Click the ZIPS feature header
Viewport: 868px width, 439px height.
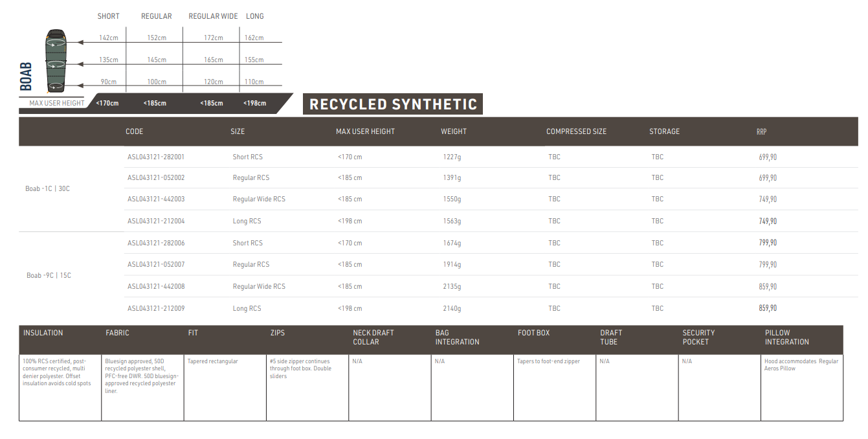[x=278, y=333]
